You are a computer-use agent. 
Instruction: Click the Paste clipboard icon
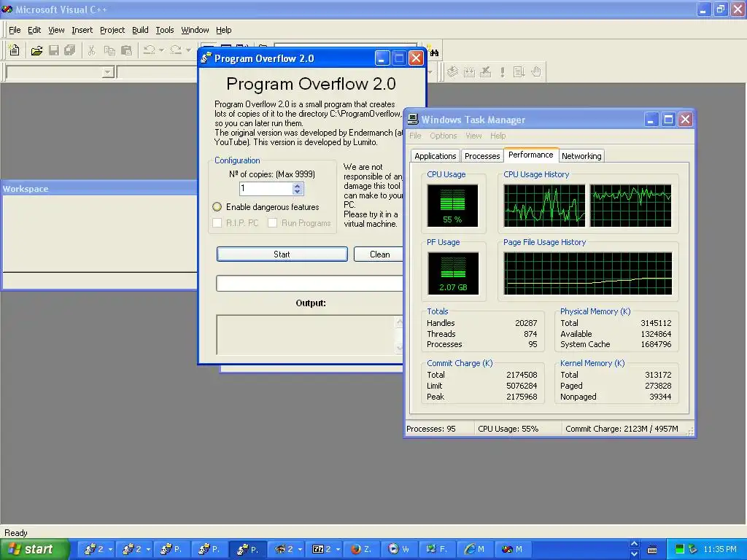pyautogui.click(x=126, y=50)
